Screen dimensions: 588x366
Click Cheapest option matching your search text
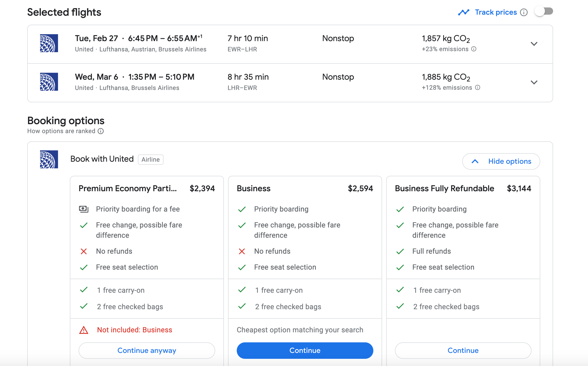(x=300, y=330)
